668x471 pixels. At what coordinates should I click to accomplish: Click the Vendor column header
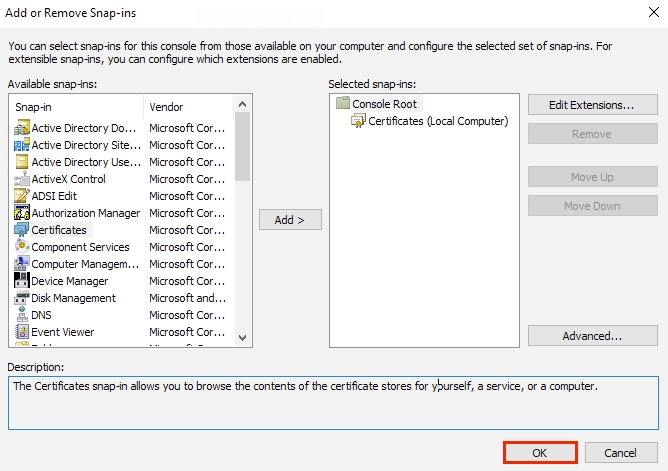[x=190, y=106]
